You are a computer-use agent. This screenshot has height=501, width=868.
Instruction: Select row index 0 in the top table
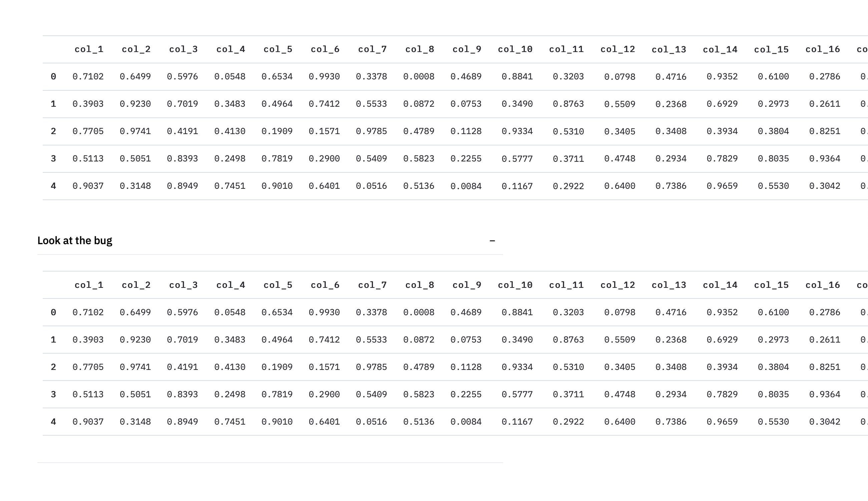coord(53,76)
